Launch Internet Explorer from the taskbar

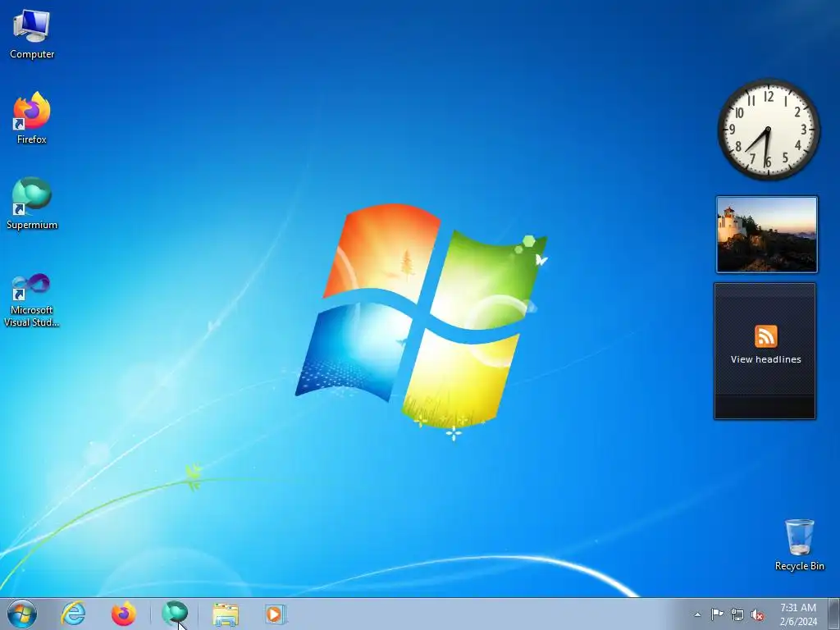(73, 614)
